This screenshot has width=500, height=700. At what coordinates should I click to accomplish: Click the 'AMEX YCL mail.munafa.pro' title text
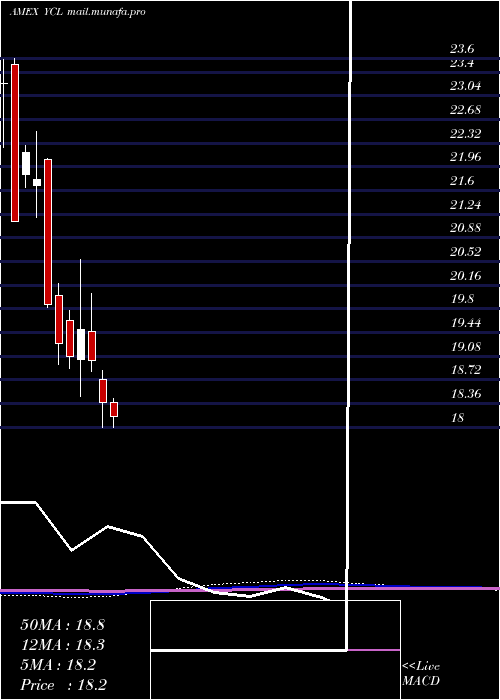(77, 12)
